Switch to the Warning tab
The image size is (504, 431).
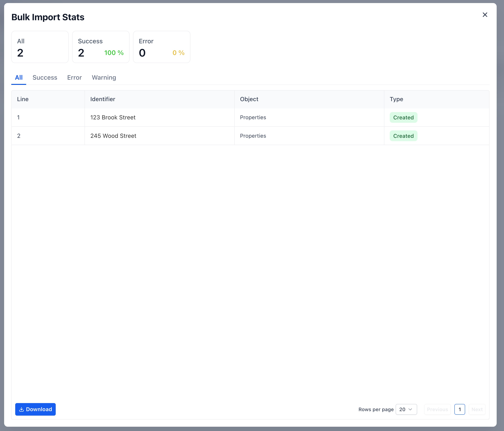pyautogui.click(x=104, y=78)
